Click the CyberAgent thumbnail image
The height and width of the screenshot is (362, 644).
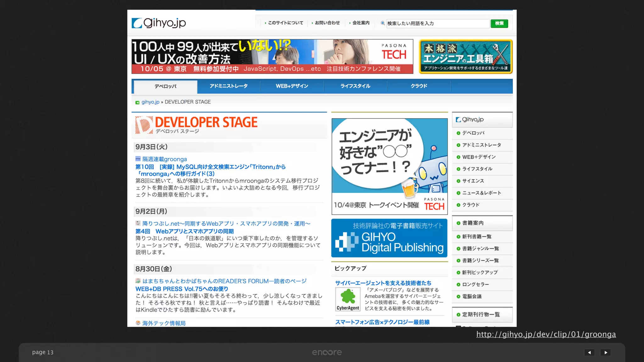(x=348, y=299)
